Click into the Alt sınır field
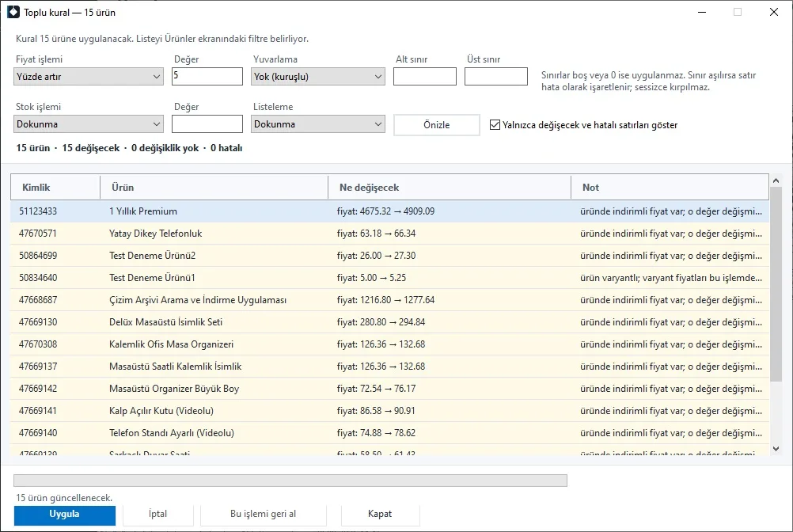793x532 pixels. [425, 76]
